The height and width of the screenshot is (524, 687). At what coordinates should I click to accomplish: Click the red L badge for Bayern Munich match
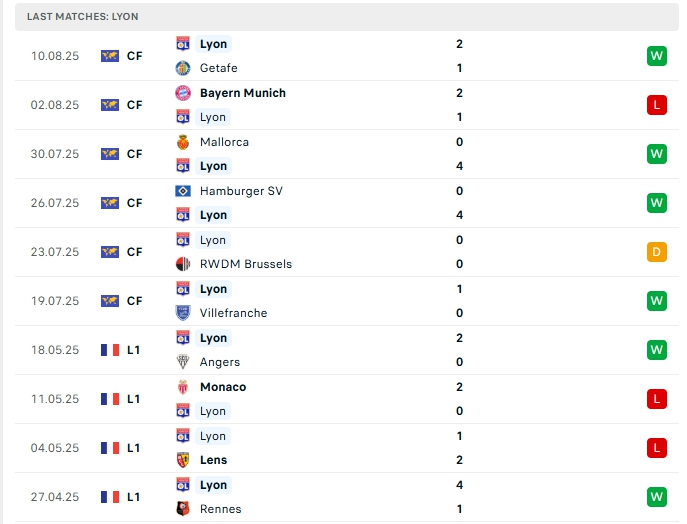(x=656, y=105)
